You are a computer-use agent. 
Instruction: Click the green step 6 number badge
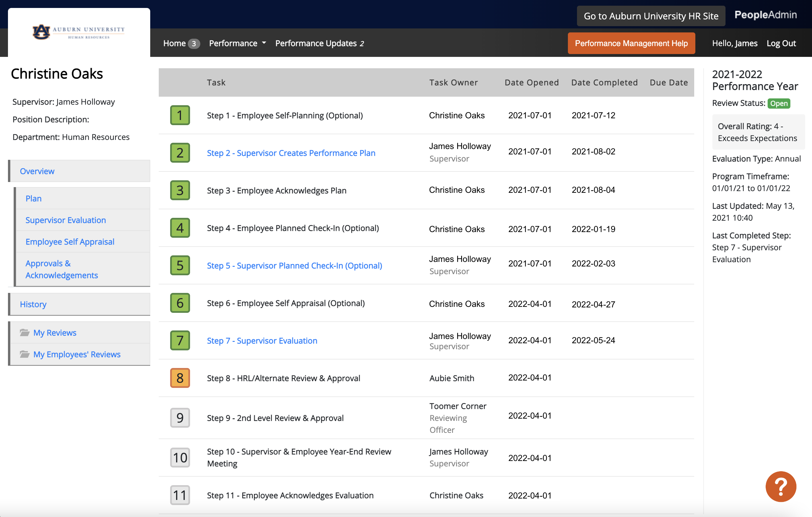point(180,303)
